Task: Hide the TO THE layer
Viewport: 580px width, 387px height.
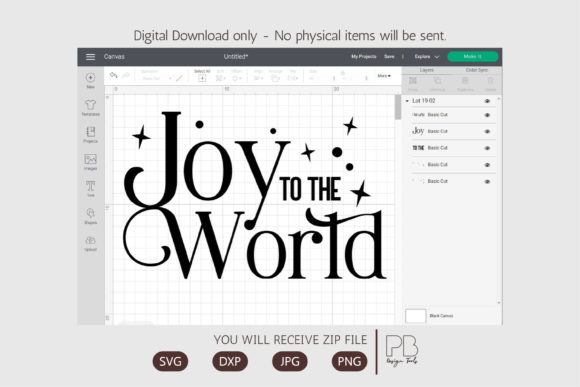Action: [x=487, y=148]
